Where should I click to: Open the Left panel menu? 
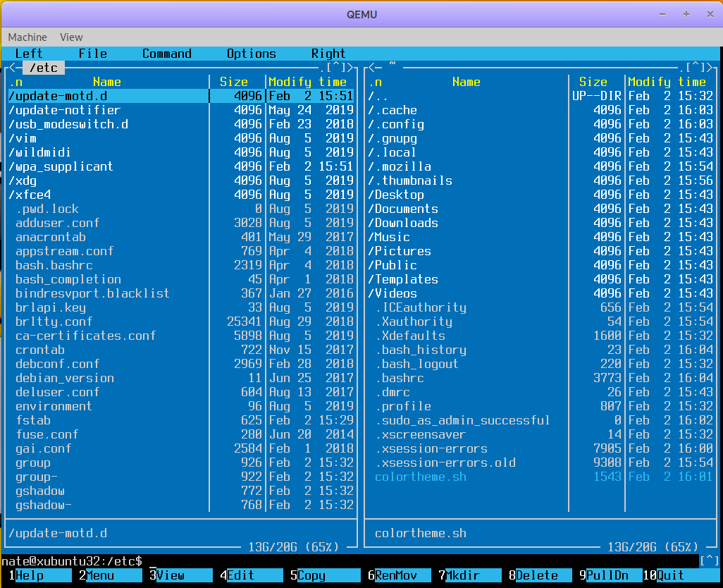click(x=29, y=54)
